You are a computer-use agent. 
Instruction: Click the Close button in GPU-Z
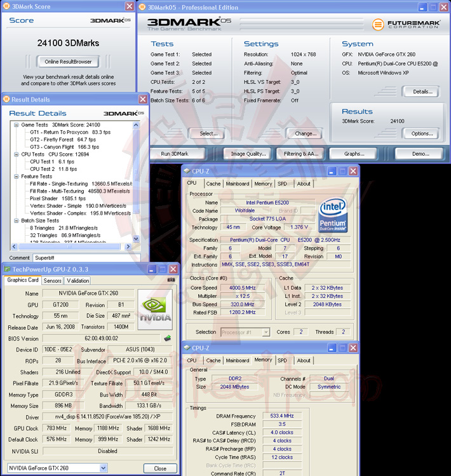point(160,468)
